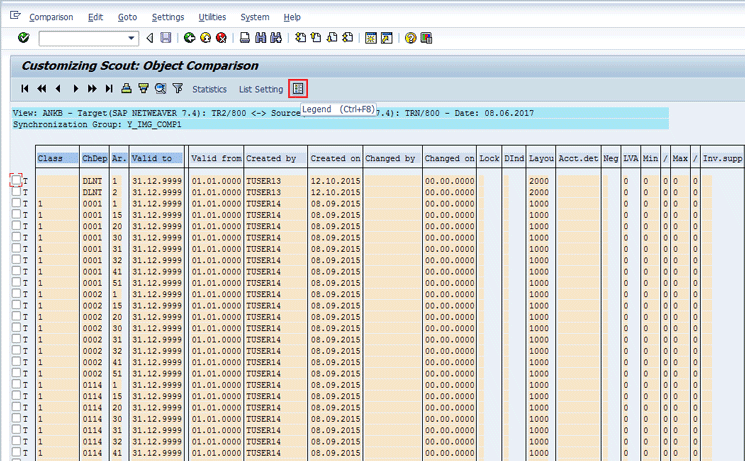Open the Settings menu
The width and height of the screenshot is (745, 461).
pos(167,17)
